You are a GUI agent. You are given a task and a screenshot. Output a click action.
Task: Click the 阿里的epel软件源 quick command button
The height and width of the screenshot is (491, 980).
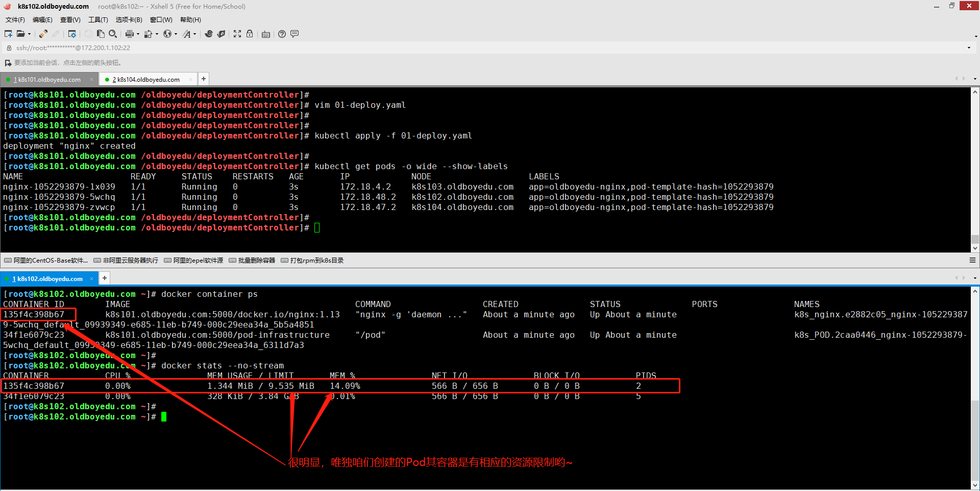pyautogui.click(x=193, y=261)
